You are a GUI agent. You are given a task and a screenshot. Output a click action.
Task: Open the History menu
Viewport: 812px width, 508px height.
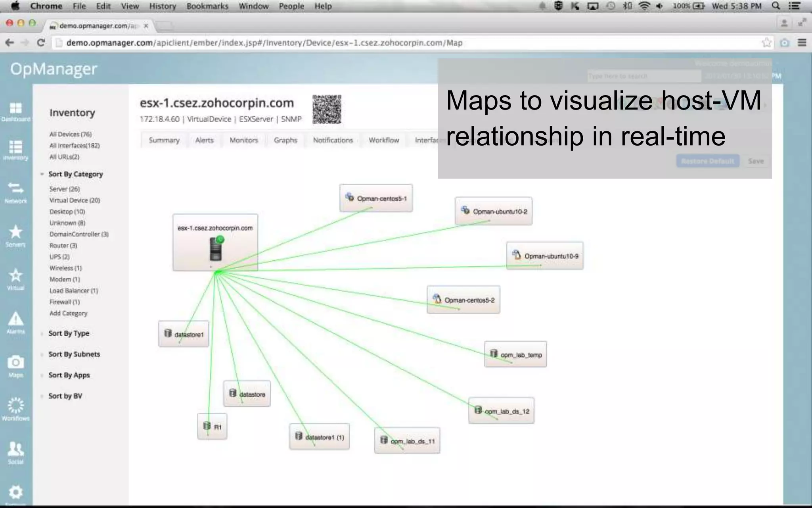click(163, 6)
